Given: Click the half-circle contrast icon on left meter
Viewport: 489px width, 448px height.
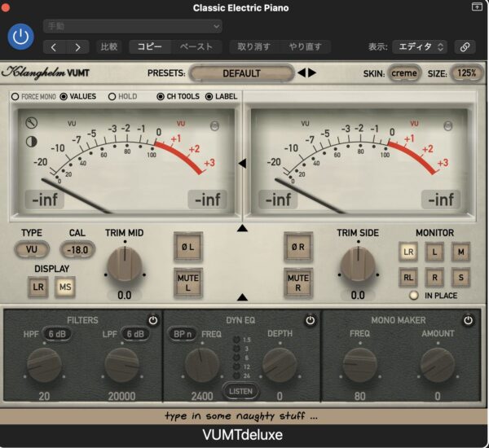Looking at the screenshot, I should coord(31,140).
